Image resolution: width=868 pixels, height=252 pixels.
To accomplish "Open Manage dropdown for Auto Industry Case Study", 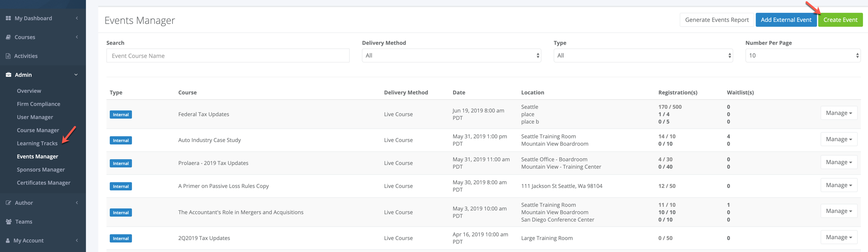I will pyautogui.click(x=839, y=139).
